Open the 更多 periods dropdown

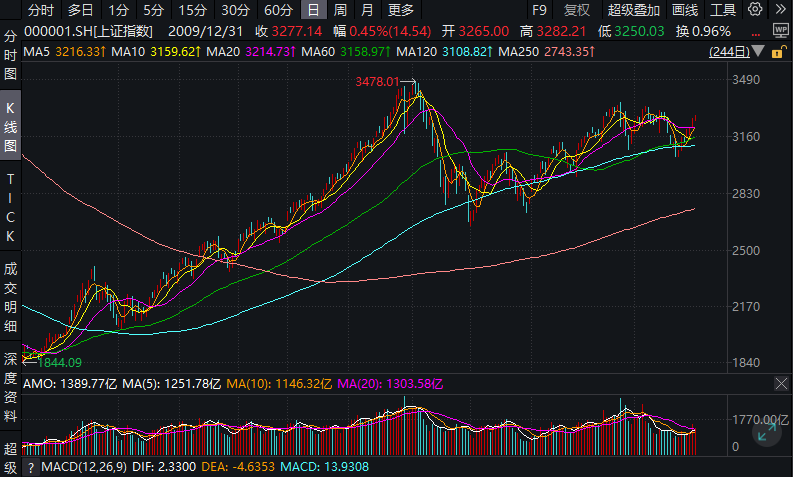tap(401, 10)
